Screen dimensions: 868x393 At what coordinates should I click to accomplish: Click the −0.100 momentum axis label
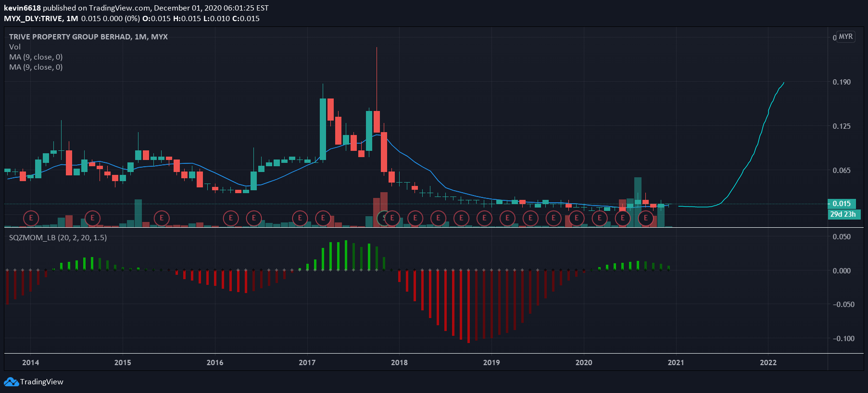(x=843, y=339)
